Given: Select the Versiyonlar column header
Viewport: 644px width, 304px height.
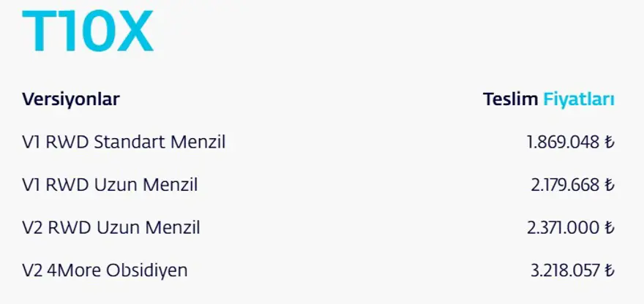Looking at the screenshot, I should tap(71, 99).
